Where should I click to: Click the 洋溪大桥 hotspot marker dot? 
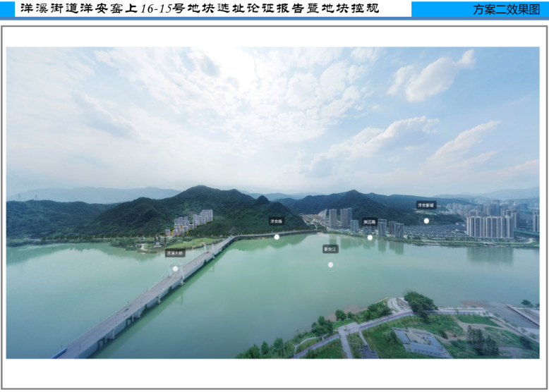(x=175, y=269)
